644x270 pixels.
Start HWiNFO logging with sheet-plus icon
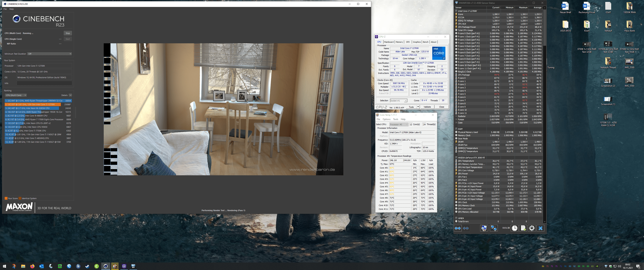(x=523, y=228)
